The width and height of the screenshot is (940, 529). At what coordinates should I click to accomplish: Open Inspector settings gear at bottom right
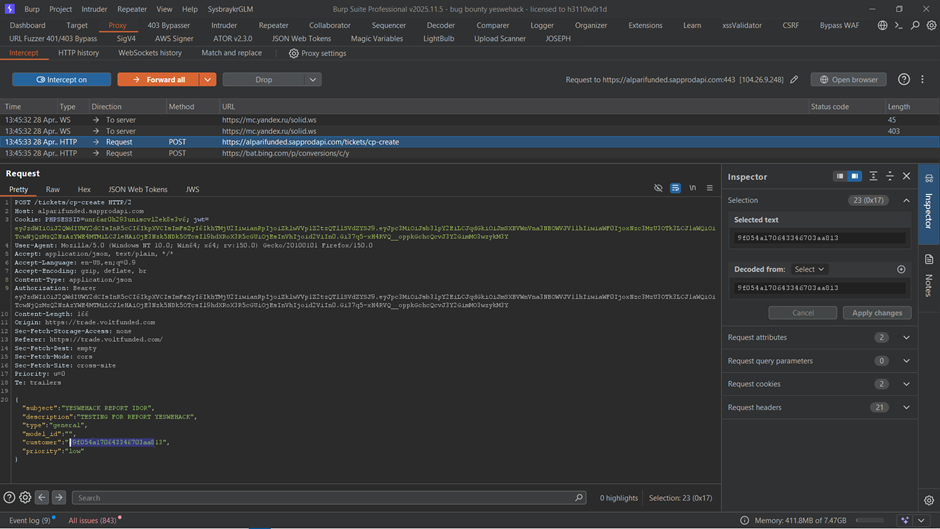coord(929,500)
